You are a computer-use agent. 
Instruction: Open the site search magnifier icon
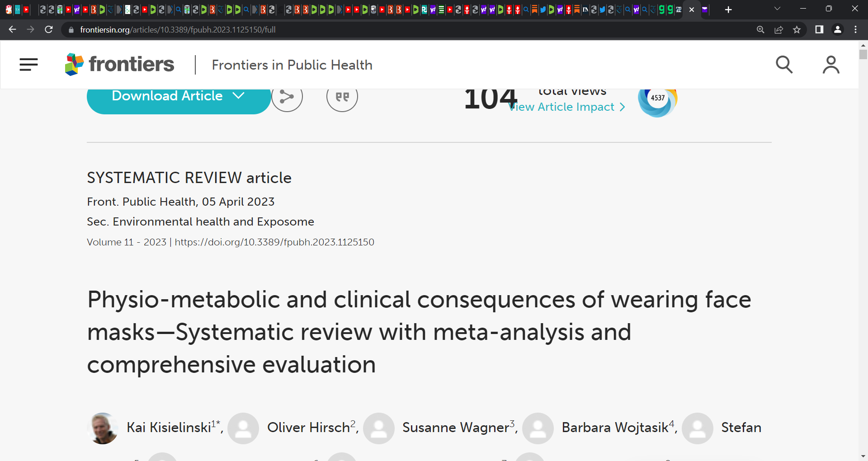pos(784,65)
